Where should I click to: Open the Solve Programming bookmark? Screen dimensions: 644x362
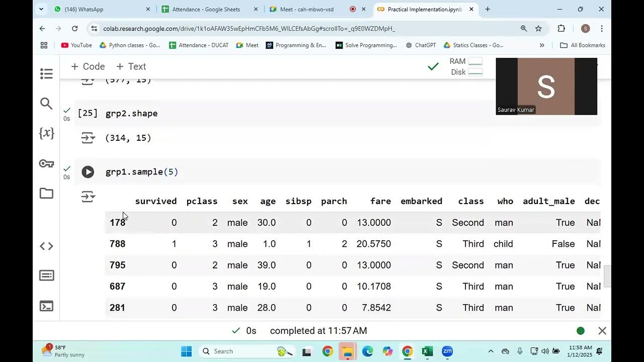tap(366, 45)
